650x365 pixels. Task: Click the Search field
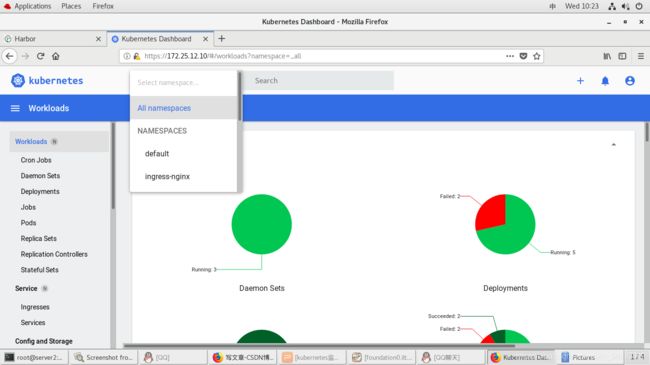(318, 80)
